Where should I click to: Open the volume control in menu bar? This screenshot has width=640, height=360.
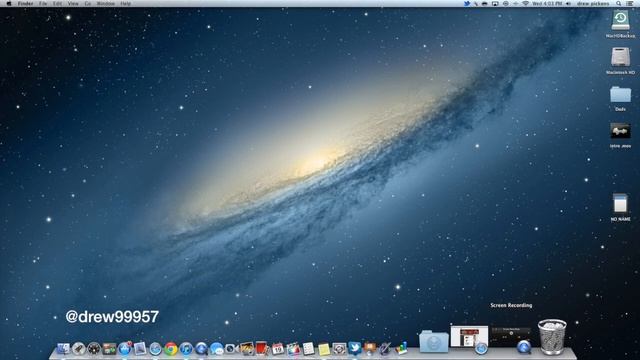click(x=569, y=3)
